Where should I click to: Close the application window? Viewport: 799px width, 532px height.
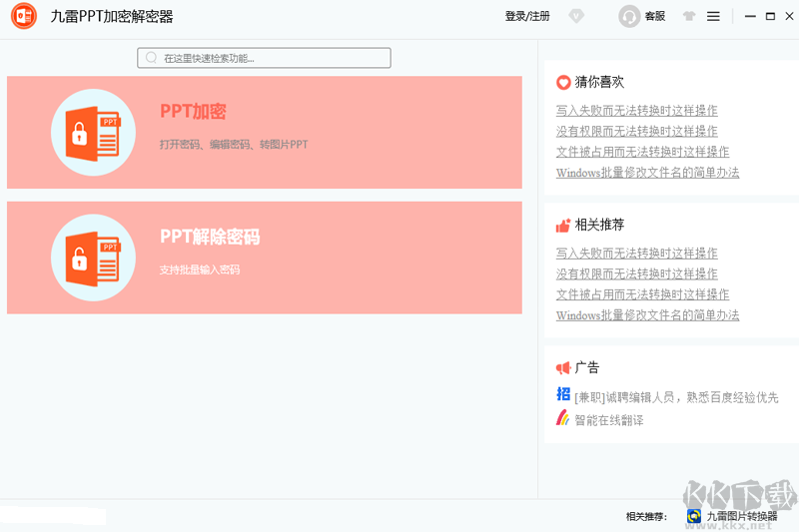coord(789,16)
